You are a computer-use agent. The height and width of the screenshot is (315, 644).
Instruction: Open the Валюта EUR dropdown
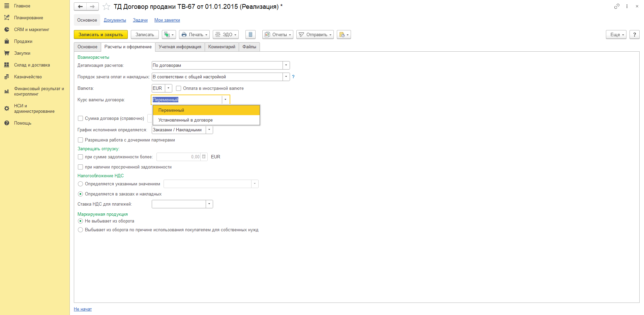(x=168, y=88)
